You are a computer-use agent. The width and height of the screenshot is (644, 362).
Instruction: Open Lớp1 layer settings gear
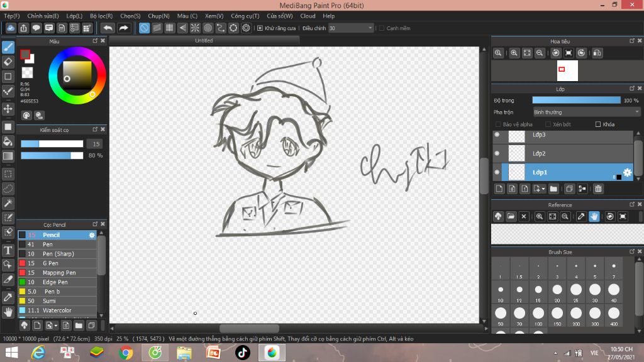click(627, 172)
